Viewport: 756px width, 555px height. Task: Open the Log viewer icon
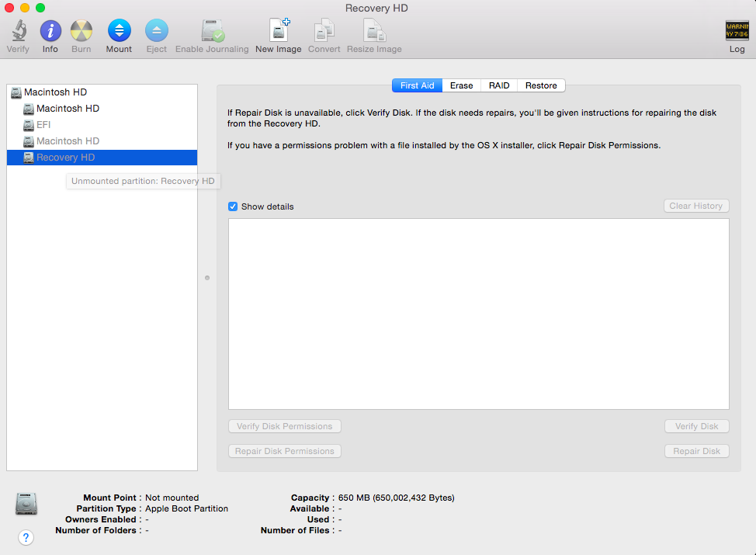[737, 31]
